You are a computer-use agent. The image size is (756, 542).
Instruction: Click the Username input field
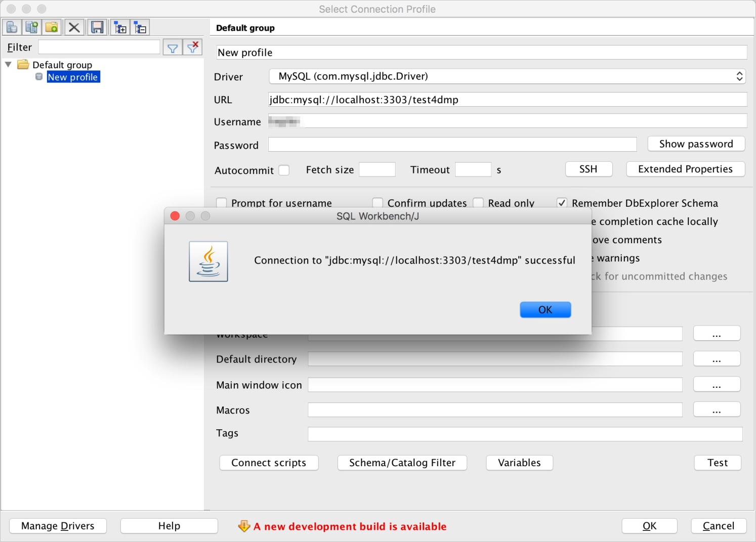point(508,121)
